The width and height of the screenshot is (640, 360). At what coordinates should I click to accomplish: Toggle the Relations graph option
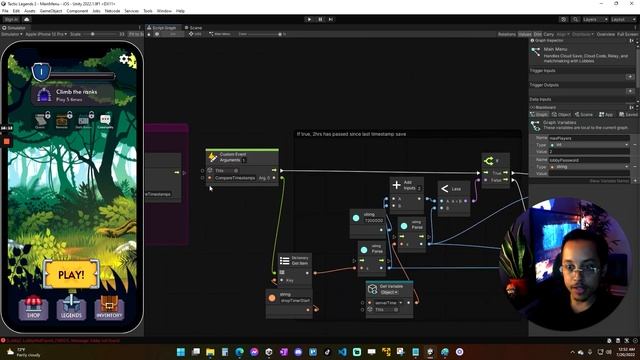coord(507,34)
